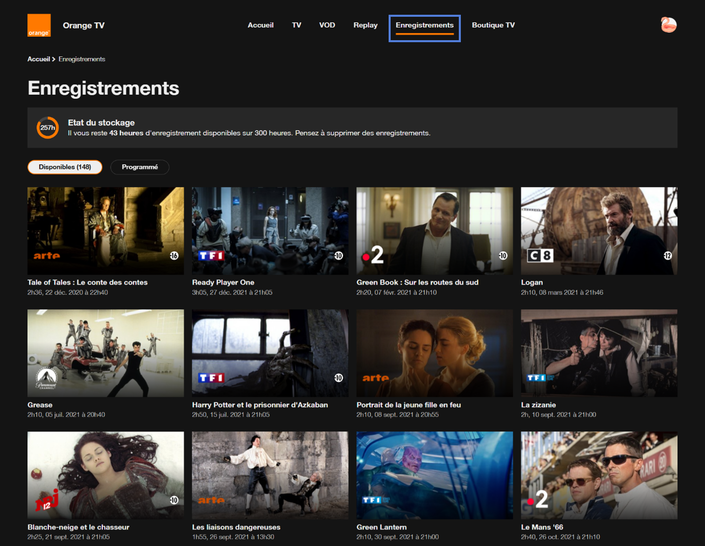Open Green Book recording thumbnail

click(x=434, y=231)
